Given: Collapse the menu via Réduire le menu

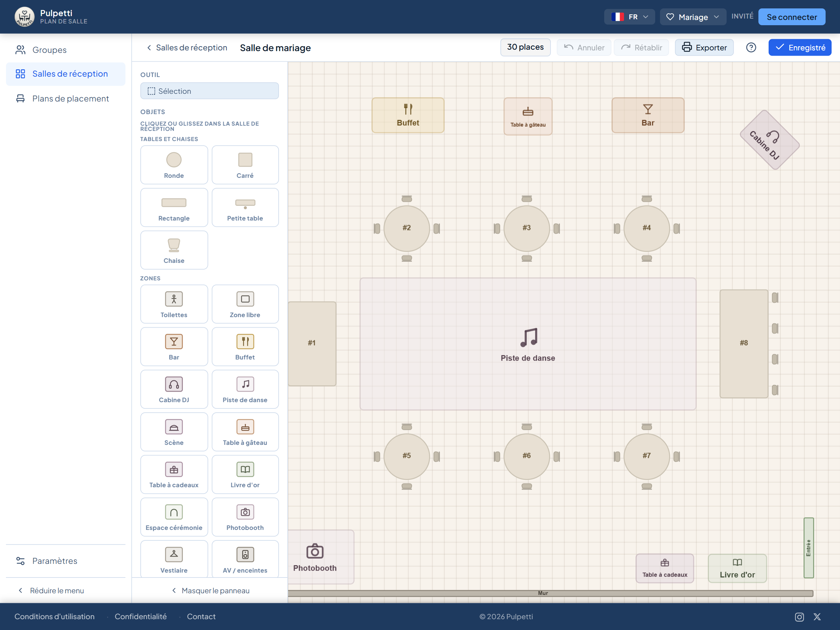Looking at the screenshot, I should (x=51, y=590).
